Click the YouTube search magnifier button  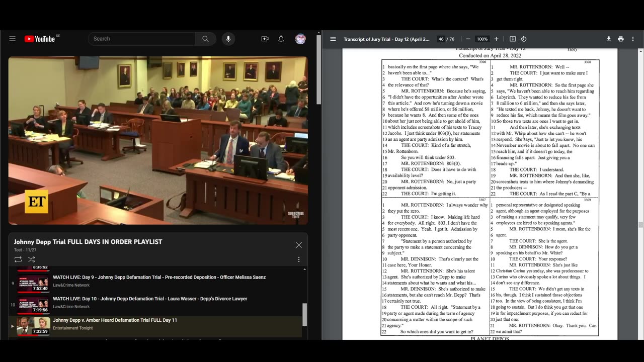pyautogui.click(x=205, y=39)
